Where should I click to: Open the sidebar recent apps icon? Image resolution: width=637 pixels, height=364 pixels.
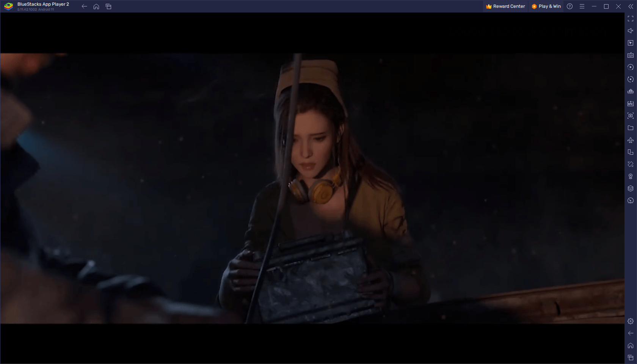[x=631, y=358]
